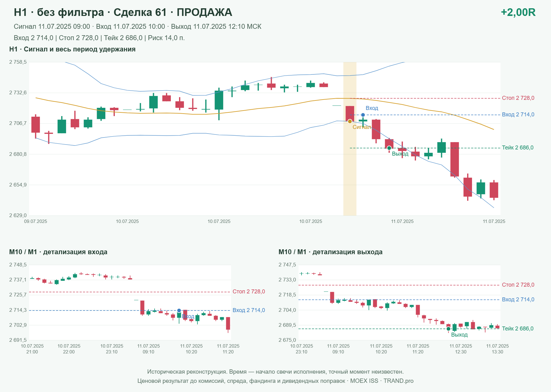
Task: Click the blue entry dot in the entry detail chart
Action: pyautogui.click(x=179, y=311)
